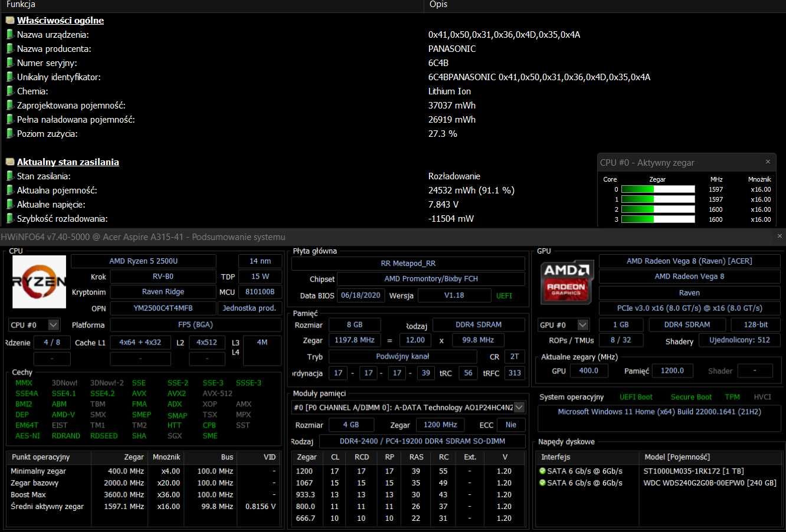Click Core 1 clock usage bar
This screenshot has width=786, height=532.
(658, 199)
